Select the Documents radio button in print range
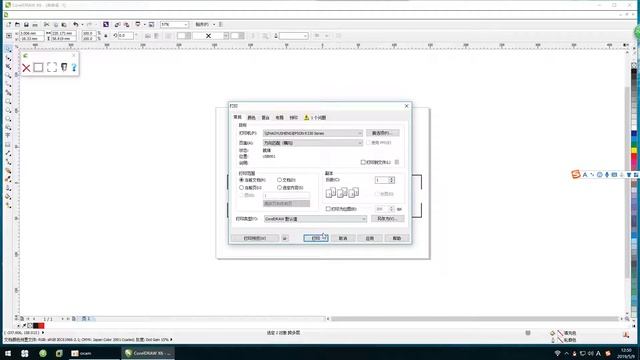640x360 pixels. click(x=280, y=180)
